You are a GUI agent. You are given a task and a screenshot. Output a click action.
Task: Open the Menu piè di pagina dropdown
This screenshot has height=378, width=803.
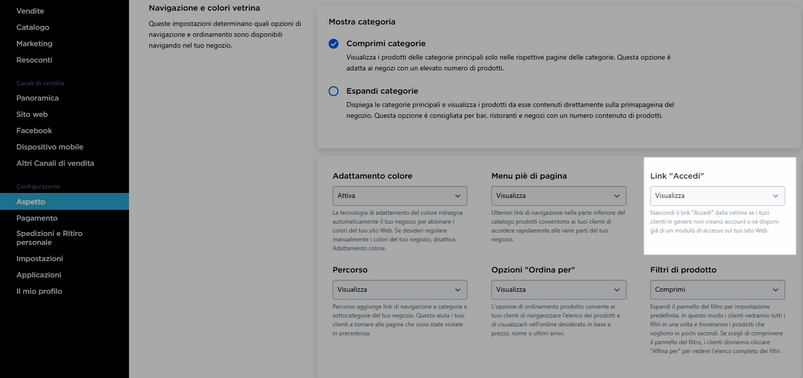(559, 196)
